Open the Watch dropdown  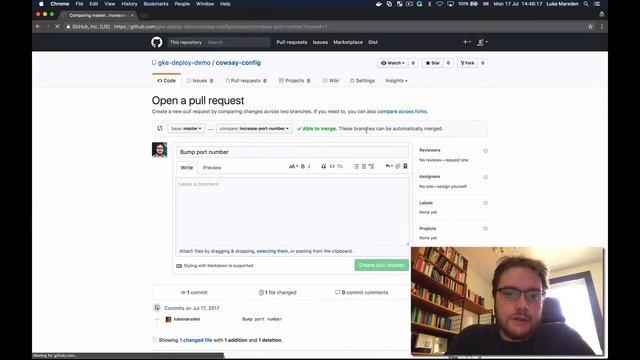click(x=393, y=63)
